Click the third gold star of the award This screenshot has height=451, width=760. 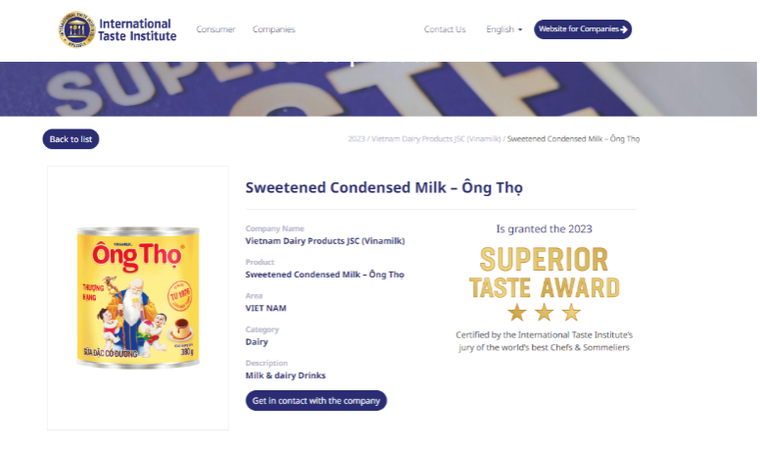click(571, 312)
